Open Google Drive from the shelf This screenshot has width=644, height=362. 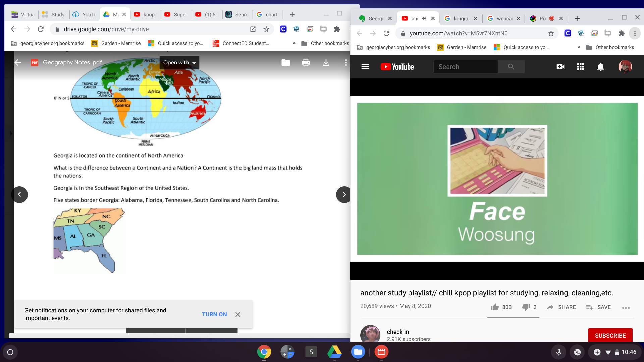tap(334, 352)
